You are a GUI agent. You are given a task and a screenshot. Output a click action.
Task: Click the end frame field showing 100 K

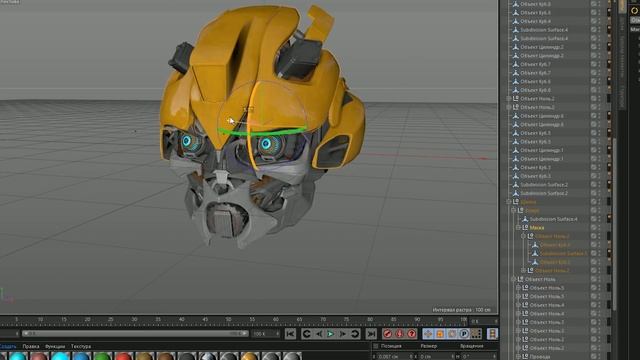265,334
